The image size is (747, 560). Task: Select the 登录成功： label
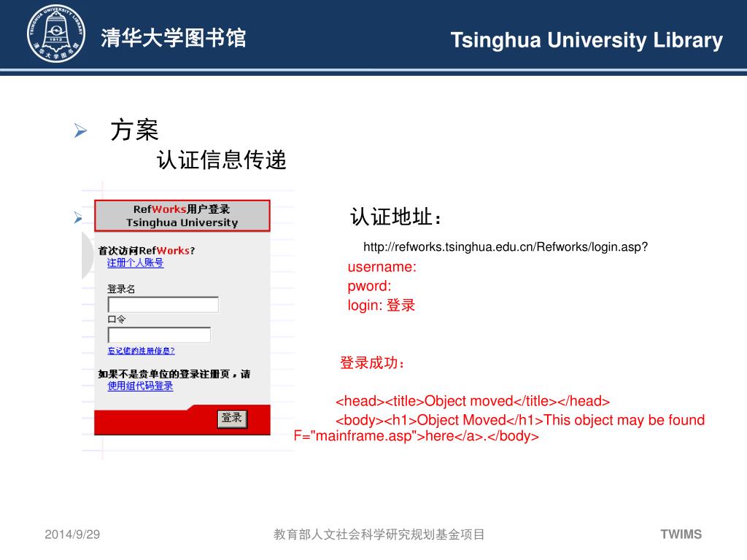coord(373,363)
